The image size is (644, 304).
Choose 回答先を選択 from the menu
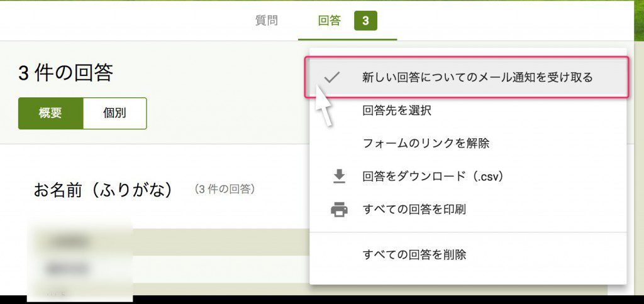tap(396, 111)
